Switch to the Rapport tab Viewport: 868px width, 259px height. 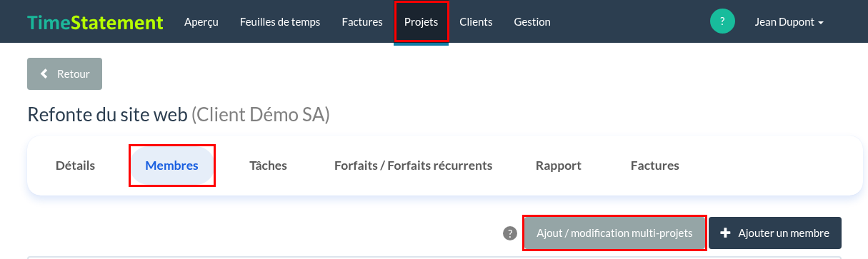(x=559, y=166)
